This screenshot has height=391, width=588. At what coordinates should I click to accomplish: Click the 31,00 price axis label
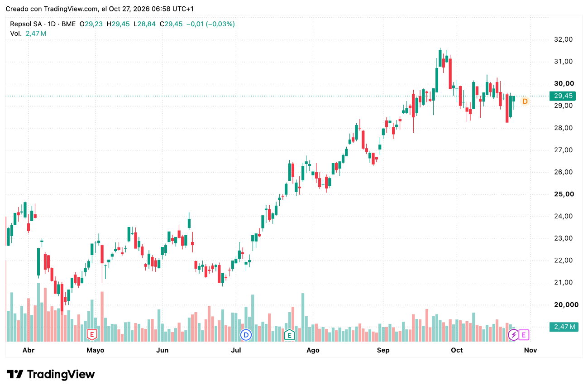coord(564,62)
